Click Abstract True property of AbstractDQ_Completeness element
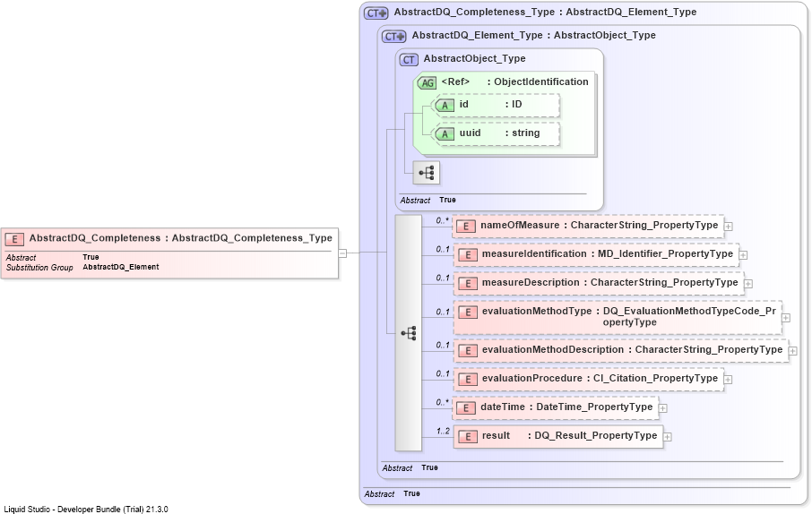The height and width of the screenshot is (514, 812). (x=52, y=257)
